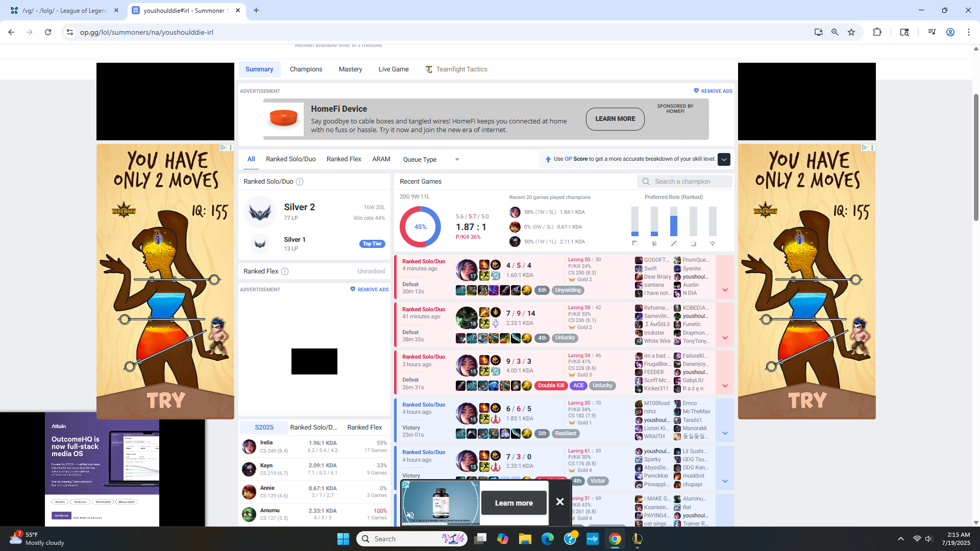Select the All games filter
The height and width of the screenshot is (551, 980).
tap(251, 159)
